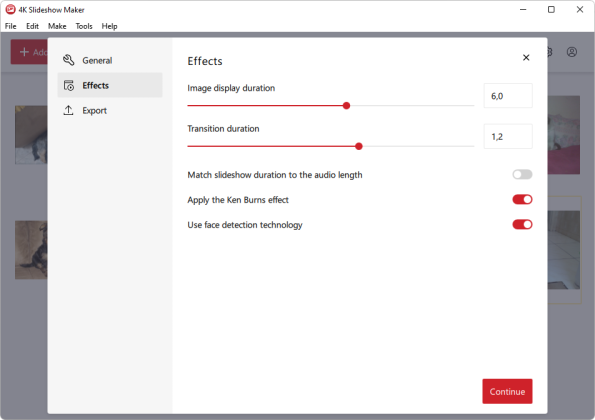Screen dimensions: 595x420
Task: Select the top-right photo thumbnail in main window
Action: 564,135
